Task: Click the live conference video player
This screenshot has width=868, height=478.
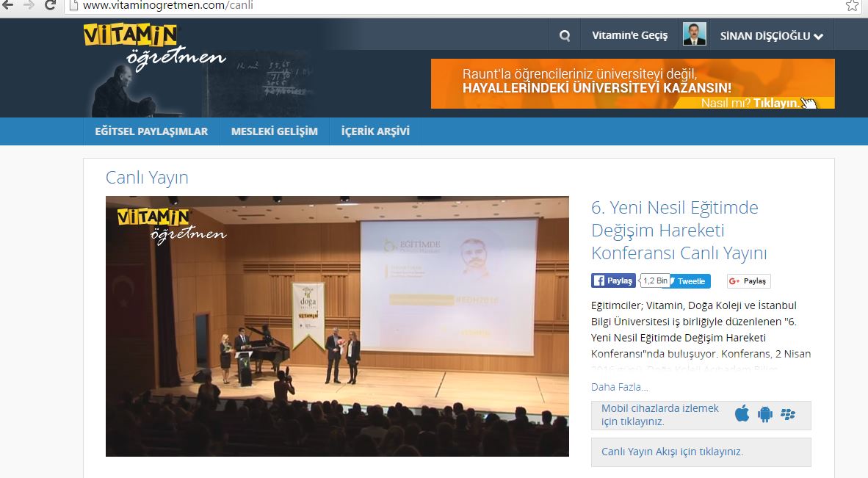Action: 337,326
